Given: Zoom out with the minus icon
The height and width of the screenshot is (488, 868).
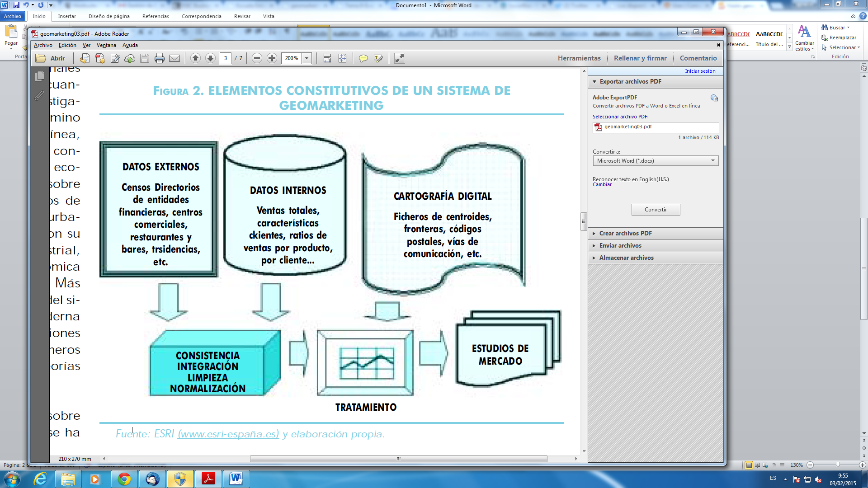Looking at the screenshot, I should point(257,58).
